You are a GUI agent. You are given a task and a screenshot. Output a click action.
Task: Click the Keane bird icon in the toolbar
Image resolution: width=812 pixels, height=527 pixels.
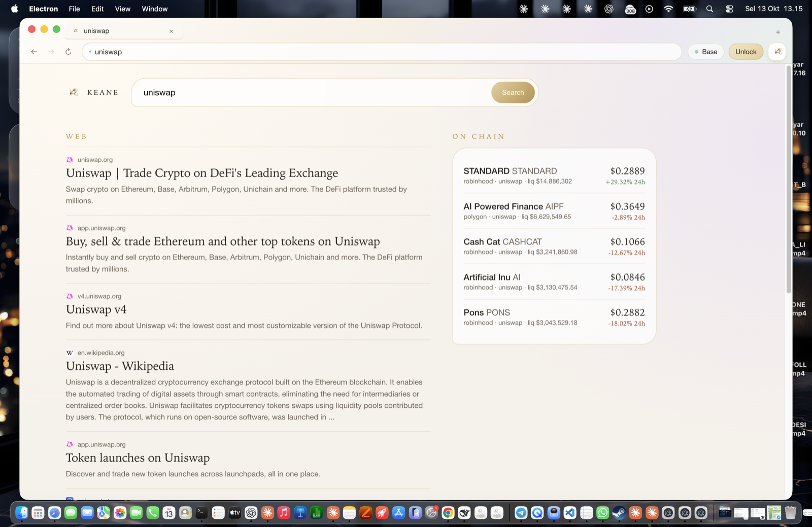click(777, 52)
